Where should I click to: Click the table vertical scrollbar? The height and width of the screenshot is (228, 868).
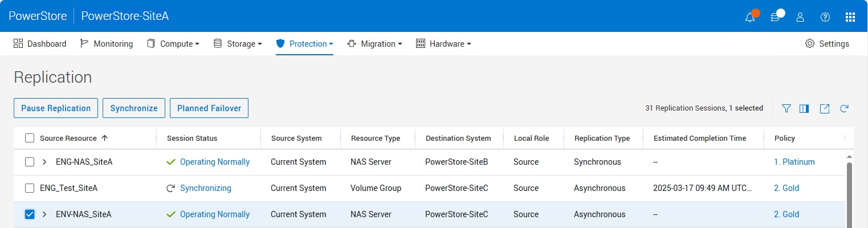(x=849, y=194)
